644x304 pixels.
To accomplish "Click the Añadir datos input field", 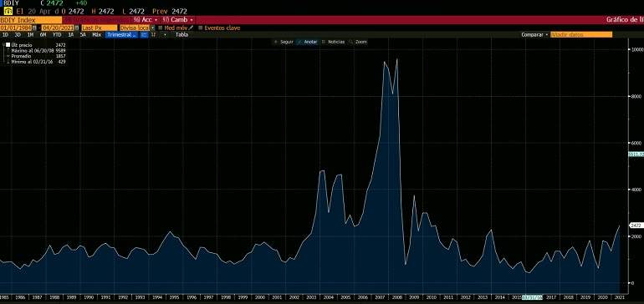I will [581, 35].
